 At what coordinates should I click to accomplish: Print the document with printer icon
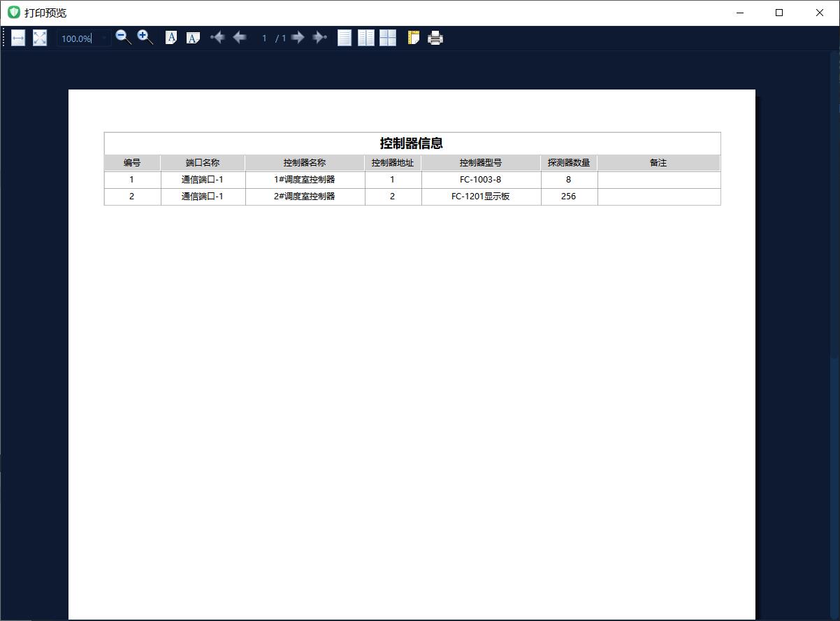tap(435, 38)
